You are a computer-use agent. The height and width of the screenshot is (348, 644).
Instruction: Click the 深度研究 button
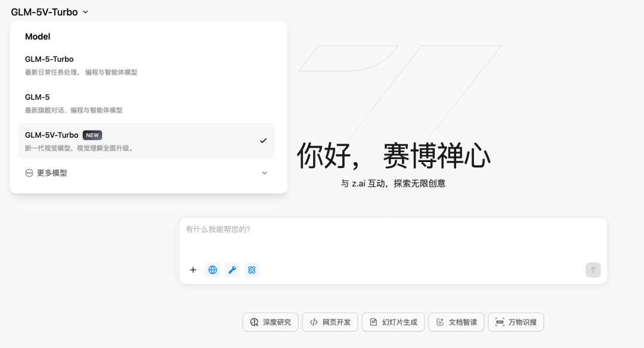click(x=270, y=322)
